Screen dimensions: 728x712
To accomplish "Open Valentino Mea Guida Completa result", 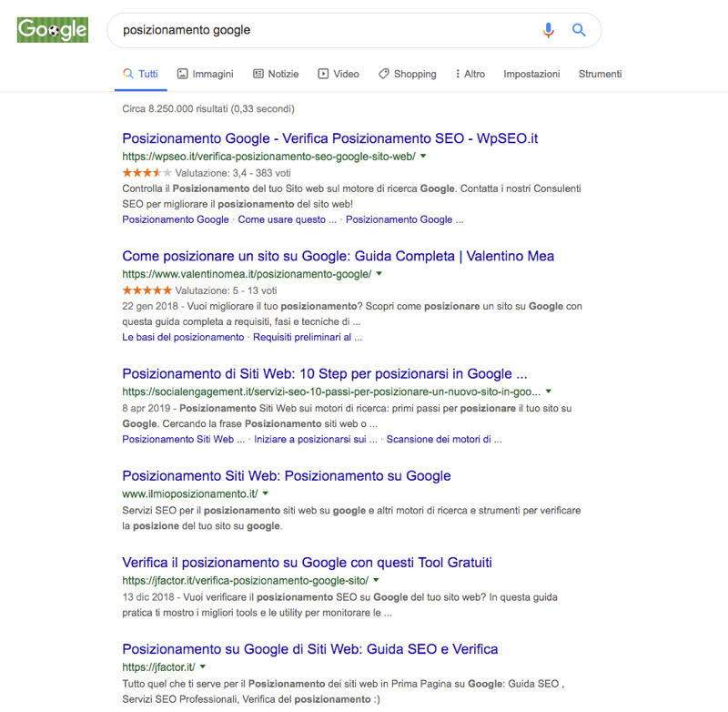I will click(x=338, y=256).
